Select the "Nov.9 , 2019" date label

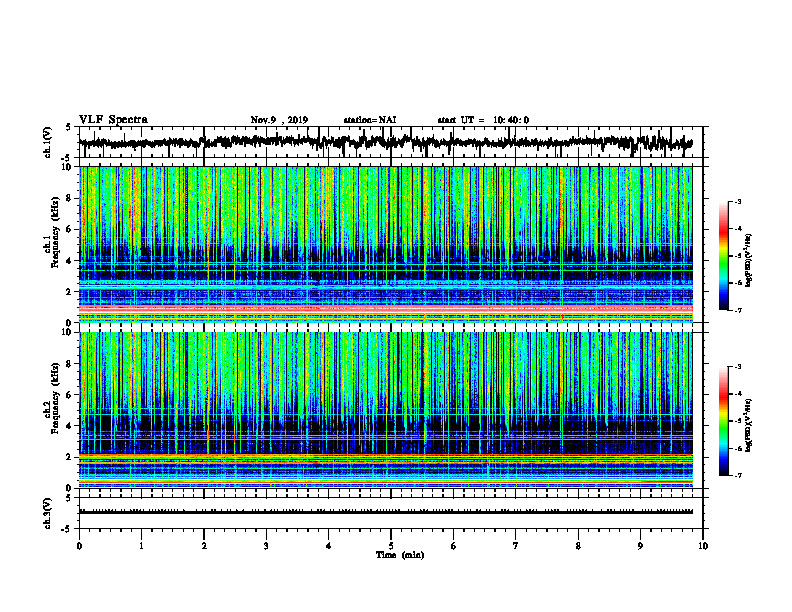click(279, 120)
